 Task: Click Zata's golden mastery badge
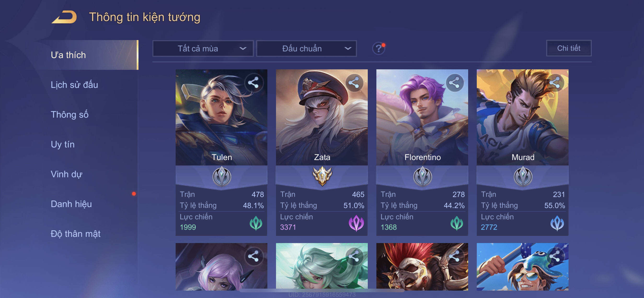322,176
